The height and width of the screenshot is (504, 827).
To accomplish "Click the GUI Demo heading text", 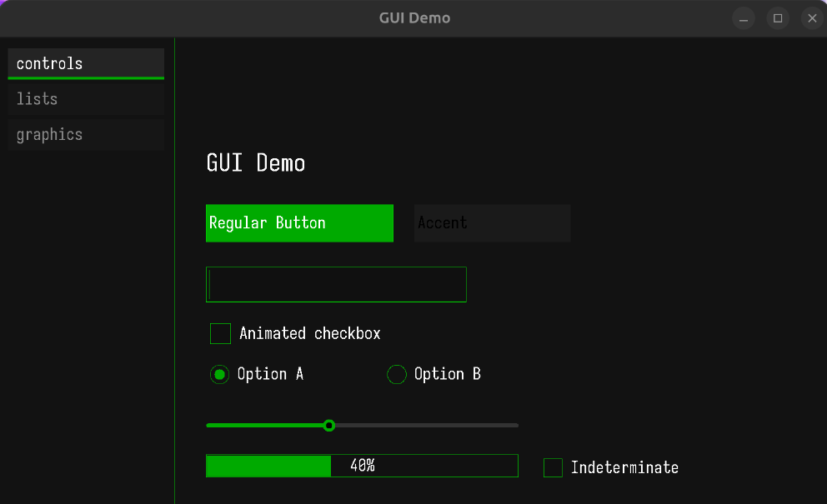I will tap(256, 163).
